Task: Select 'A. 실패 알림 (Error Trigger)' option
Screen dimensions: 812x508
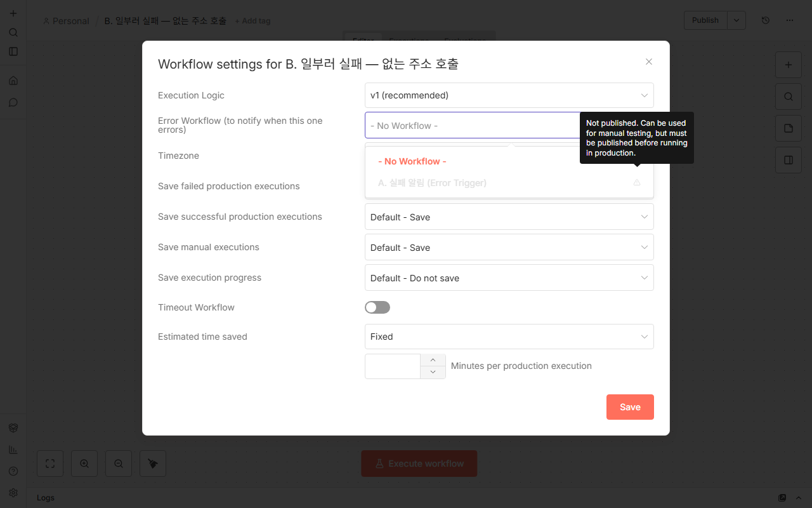Action: click(509, 183)
